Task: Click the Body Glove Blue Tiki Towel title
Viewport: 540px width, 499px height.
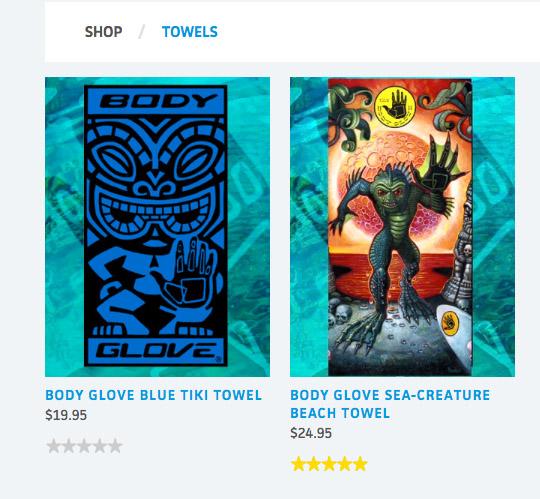Action: pyautogui.click(x=154, y=395)
